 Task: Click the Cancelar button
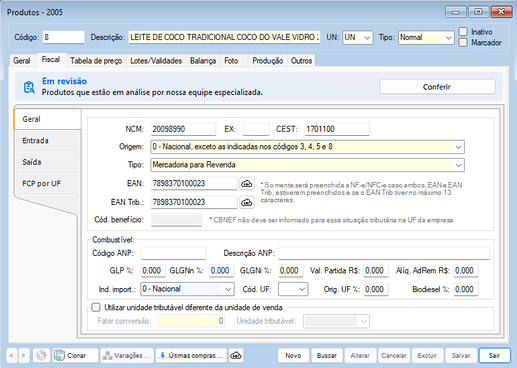point(394,356)
